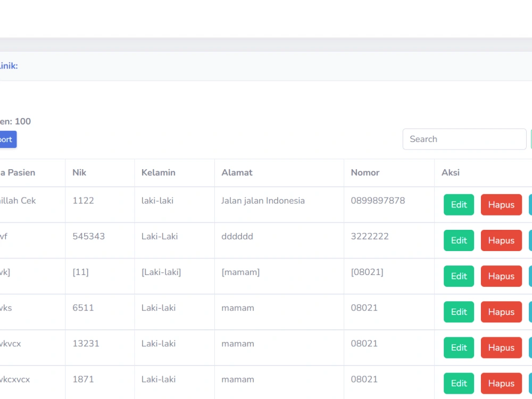Click the blue button ending in 'ort'
Viewport: 532px width, 399px height.
pyautogui.click(x=7, y=139)
